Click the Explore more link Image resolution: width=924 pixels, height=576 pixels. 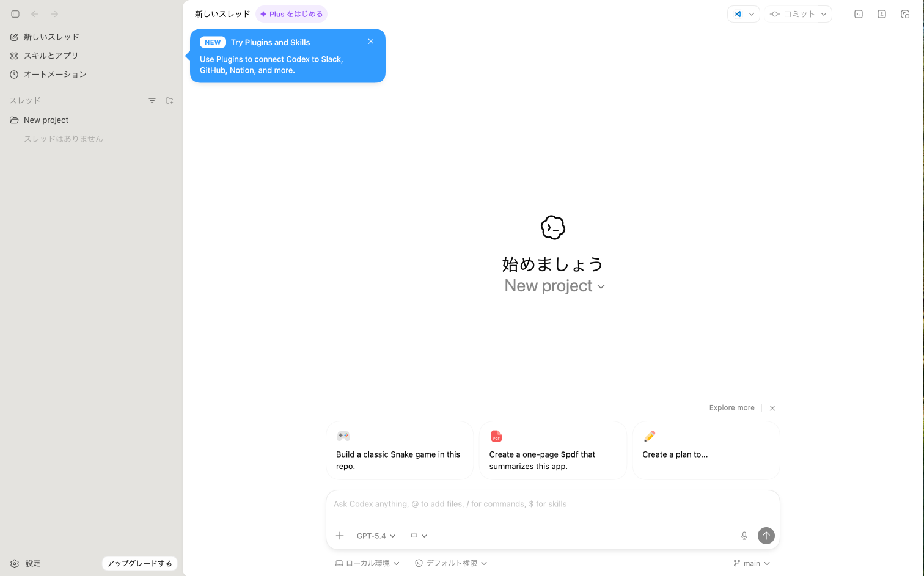732,407
